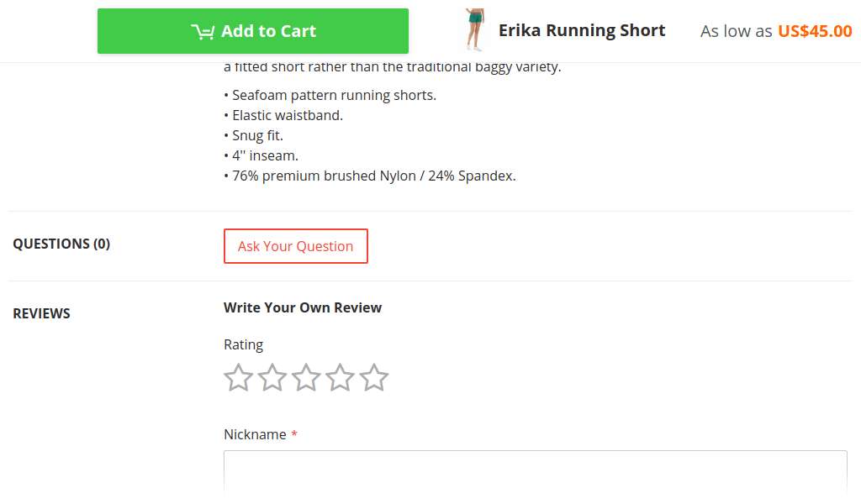Open the Ask Your Question form

pos(295,246)
